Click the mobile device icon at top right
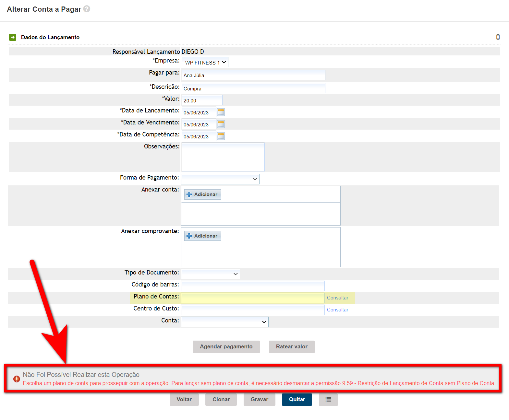Viewport: 509px width, 420px height. coord(498,37)
